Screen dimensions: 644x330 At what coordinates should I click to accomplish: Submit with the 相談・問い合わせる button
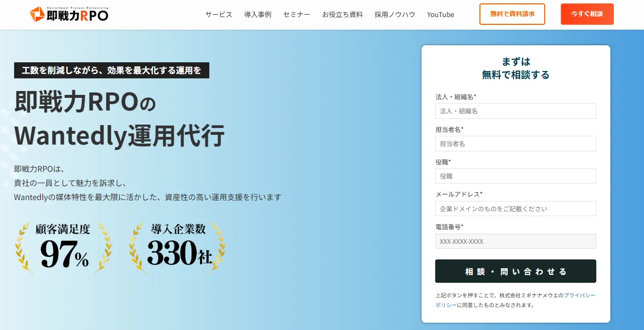coord(515,271)
